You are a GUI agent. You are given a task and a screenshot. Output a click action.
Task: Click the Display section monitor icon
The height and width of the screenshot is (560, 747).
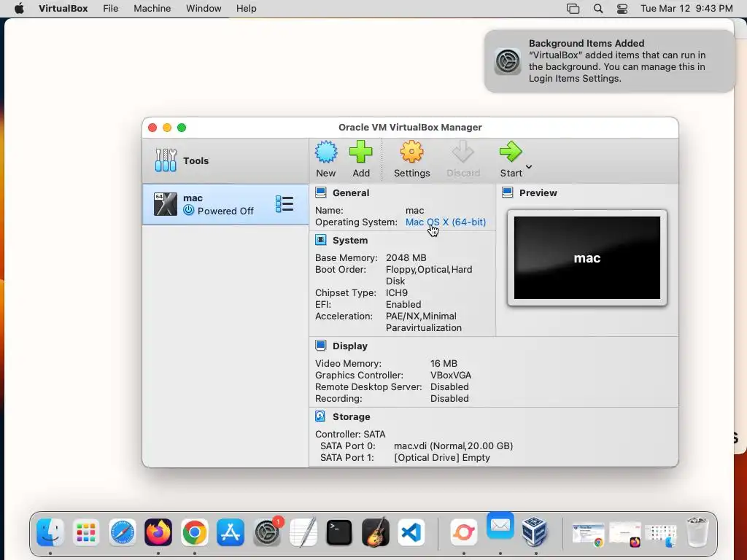tap(321, 346)
